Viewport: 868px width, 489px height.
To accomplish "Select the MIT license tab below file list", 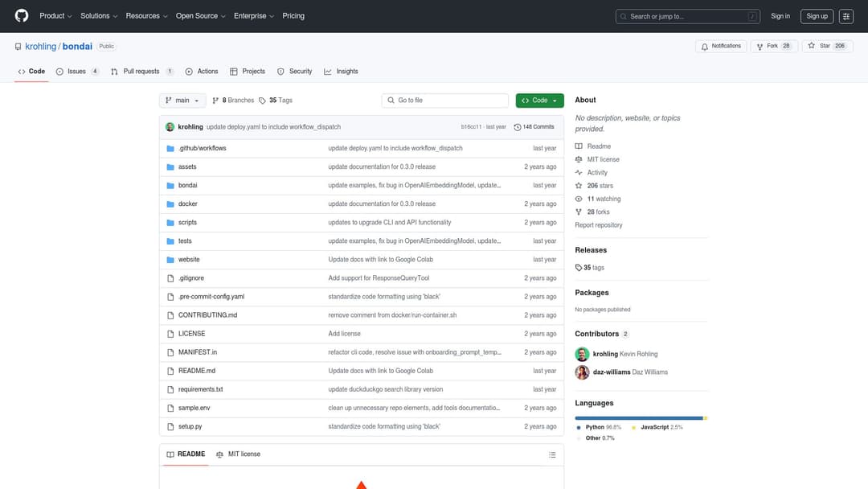I will point(238,454).
